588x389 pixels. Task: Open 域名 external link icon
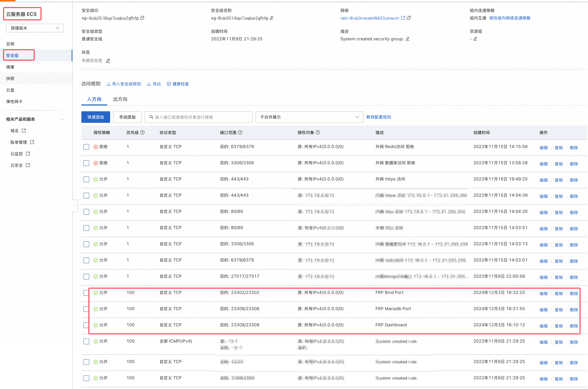[x=24, y=131]
